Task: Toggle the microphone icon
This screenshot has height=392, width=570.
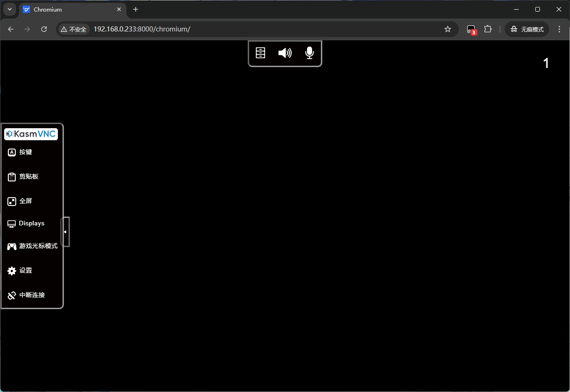Action: click(309, 53)
